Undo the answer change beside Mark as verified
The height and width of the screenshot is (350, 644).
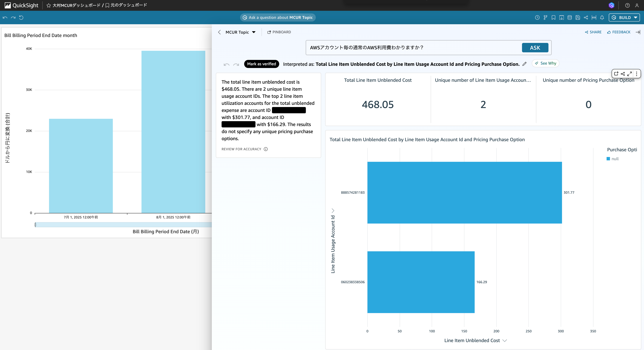point(226,64)
